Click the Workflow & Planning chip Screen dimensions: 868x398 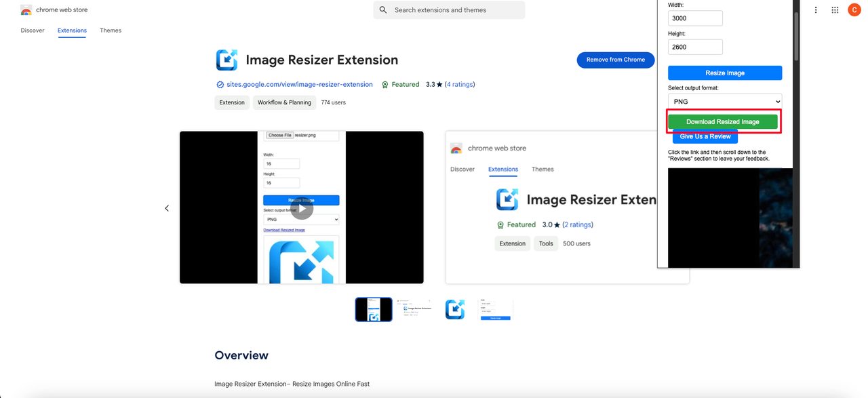point(284,102)
